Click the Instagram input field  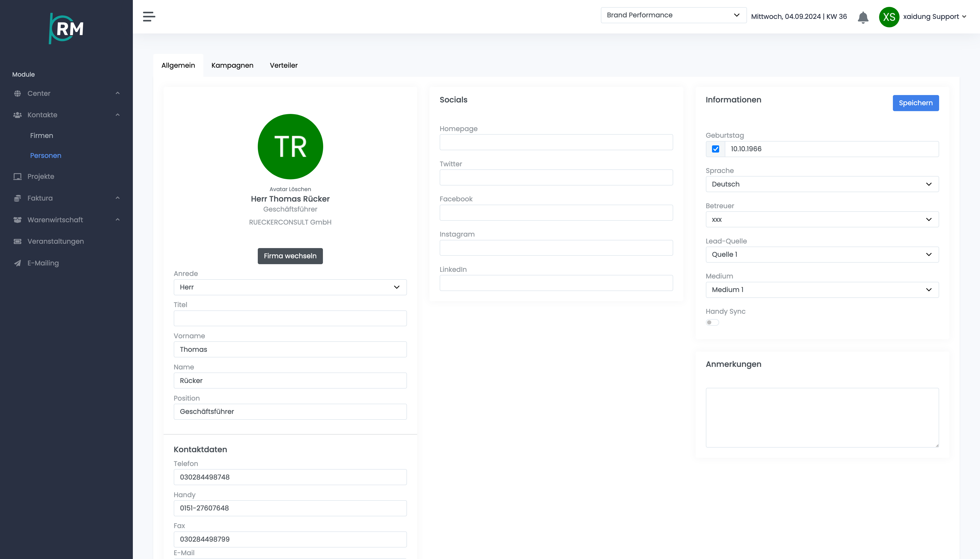point(556,248)
